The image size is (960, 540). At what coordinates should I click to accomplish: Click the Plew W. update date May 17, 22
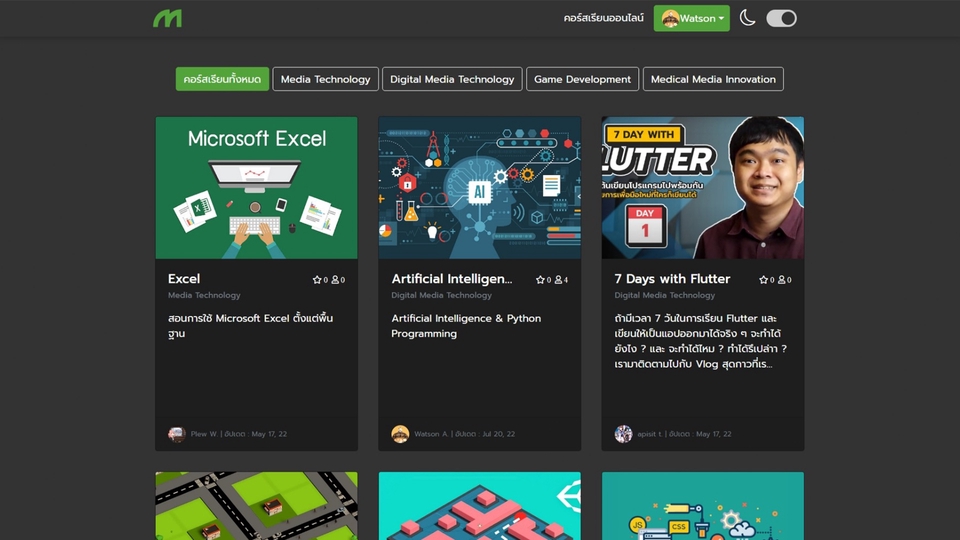click(x=269, y=434)
